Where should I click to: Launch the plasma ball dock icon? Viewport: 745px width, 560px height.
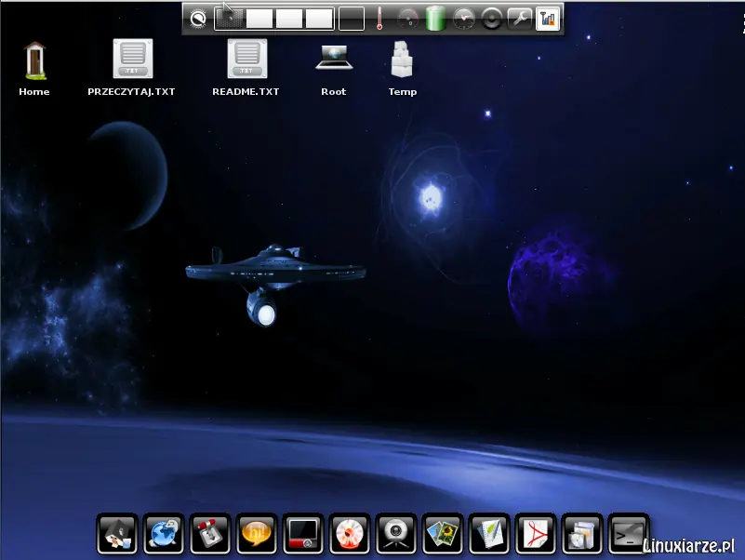(x=350, y=534)
